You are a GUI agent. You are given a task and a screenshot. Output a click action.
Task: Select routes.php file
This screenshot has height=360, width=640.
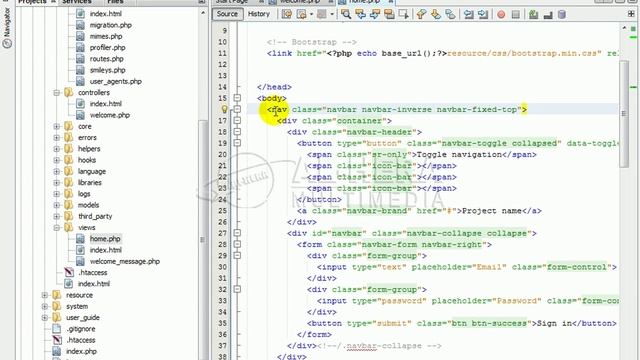tap(106, 59)
